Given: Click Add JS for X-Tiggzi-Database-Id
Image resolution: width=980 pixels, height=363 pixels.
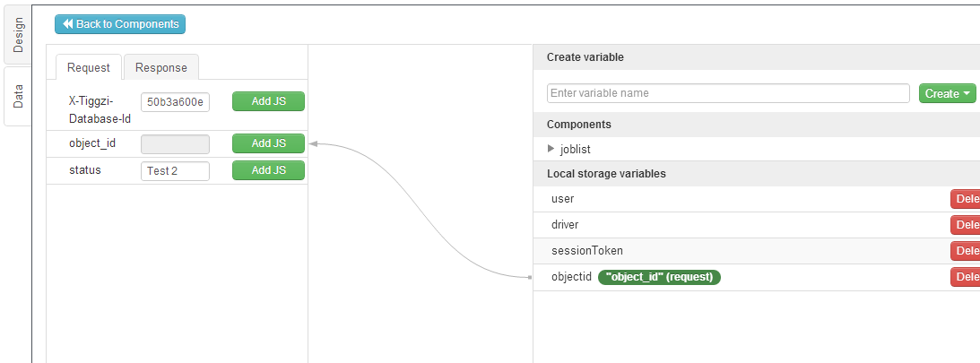Looking at the screenshot, I should pos(268,101).
